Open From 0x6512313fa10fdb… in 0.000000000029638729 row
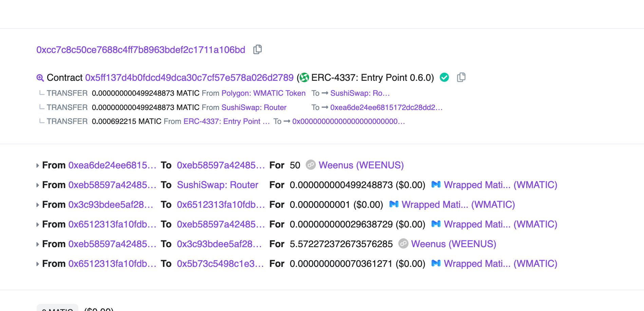The height and width of the screenshot is (311, 644). coord(112,224)
